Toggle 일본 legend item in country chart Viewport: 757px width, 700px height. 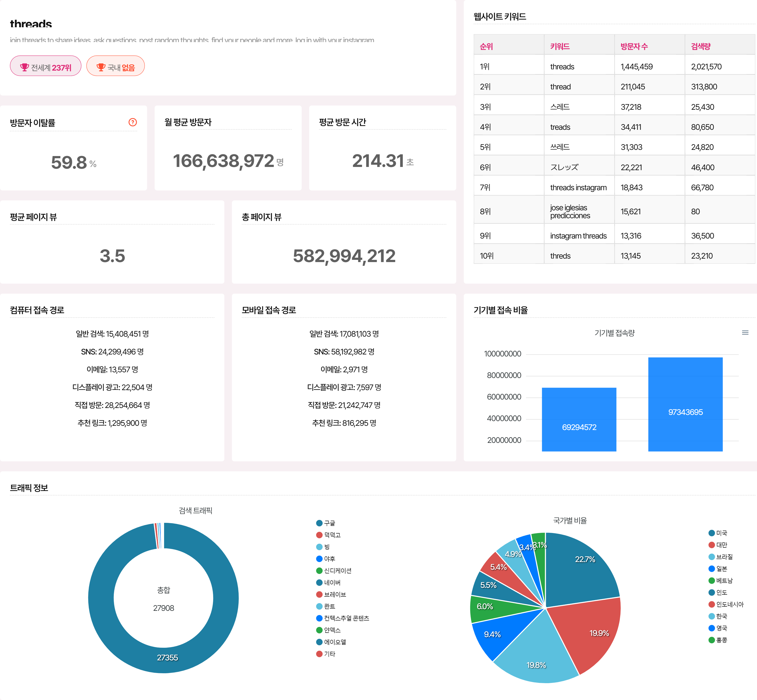718,568
